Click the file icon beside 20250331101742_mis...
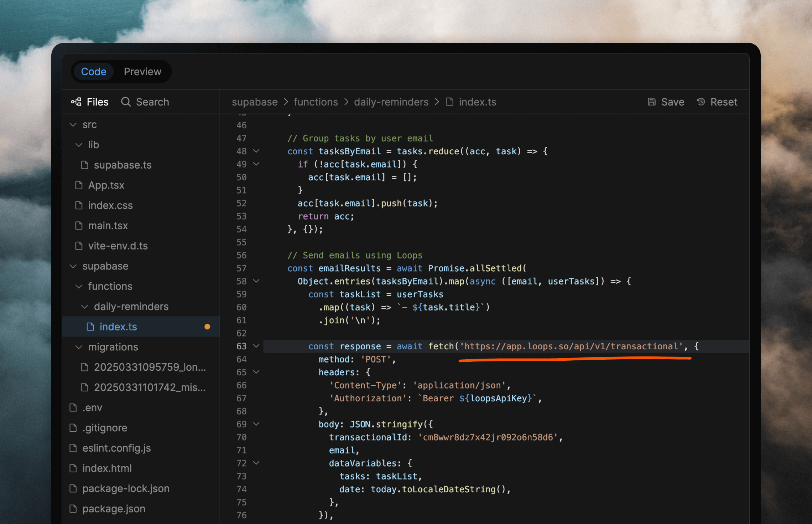This screenshot has width=812, height=524. [85, 387]
